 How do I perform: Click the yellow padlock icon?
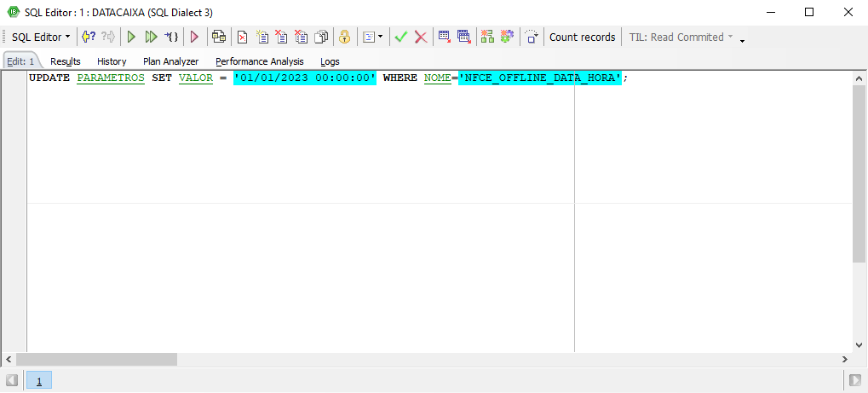click(x=344, y=37)
